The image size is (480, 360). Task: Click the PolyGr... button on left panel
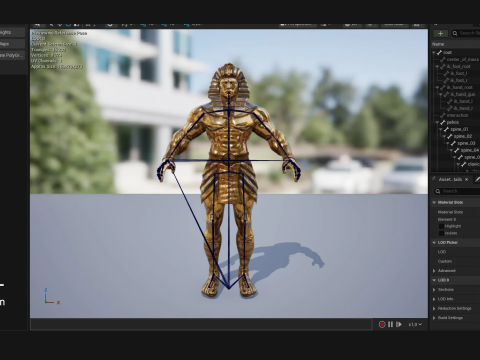pyautogui.click(x=12, y=55)
